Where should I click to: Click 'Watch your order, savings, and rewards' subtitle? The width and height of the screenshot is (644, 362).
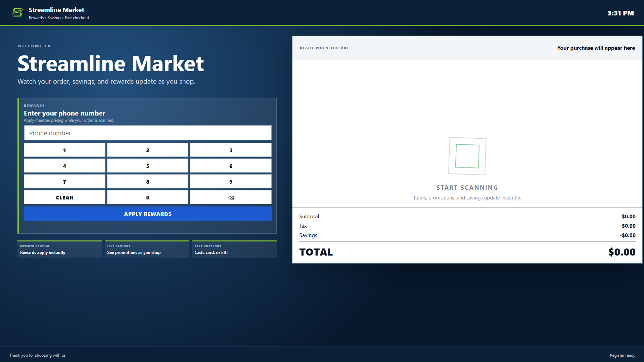(106, 82)
